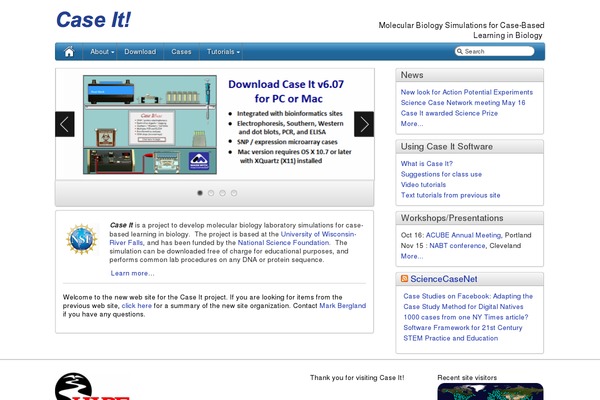Click More... in the News panel

click(x=412, y=124)
